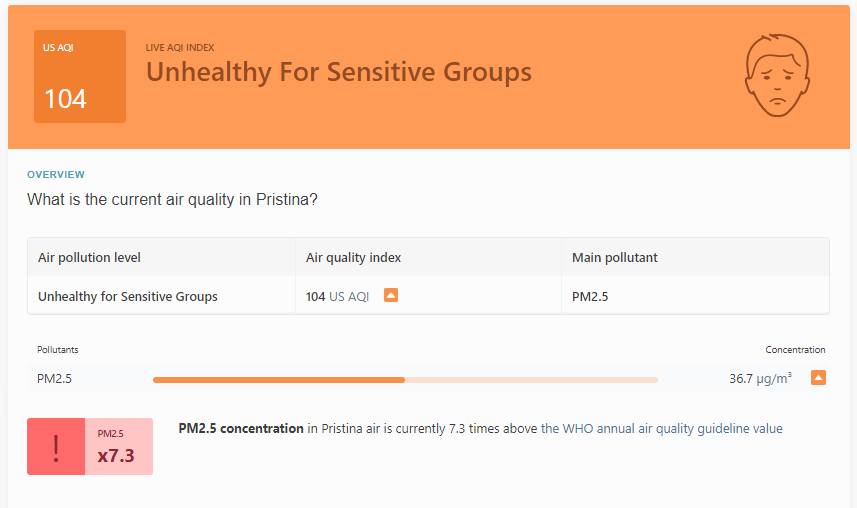Click the LIVE AQI INDEX label
Viewport: 857px width, 508px height.
click(x=180, y=48)
